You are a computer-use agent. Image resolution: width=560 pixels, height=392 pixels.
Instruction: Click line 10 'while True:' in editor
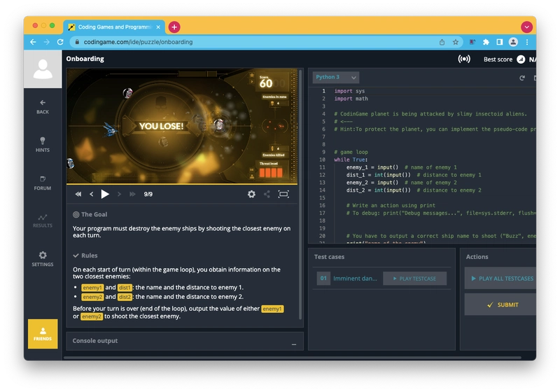click(351, 160)
